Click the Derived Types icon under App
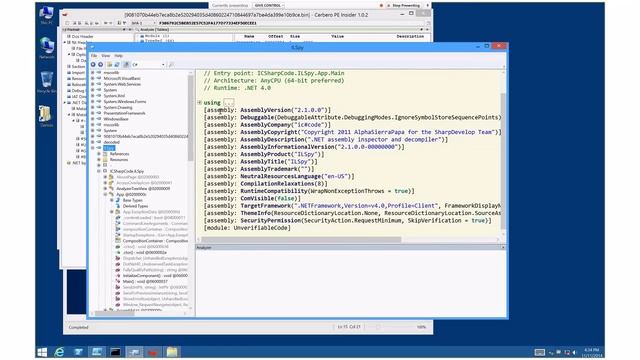This screenshot has width=640, height=360. coord(118,206)
